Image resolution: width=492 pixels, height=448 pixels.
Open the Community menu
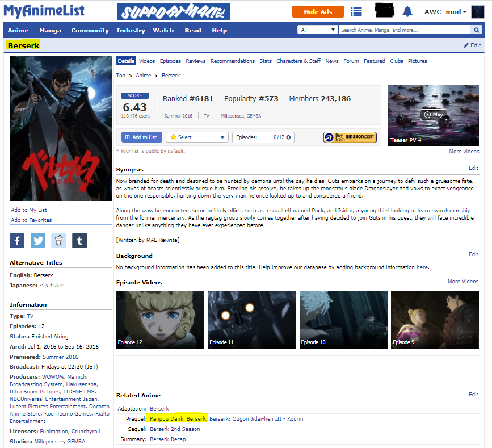(90, 31)
